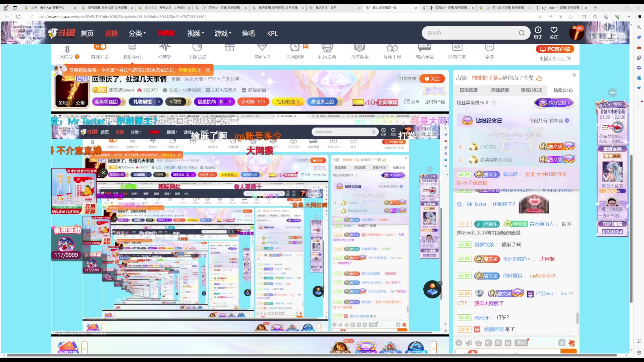The image size is (644, 362).
Task: Go to 首页 in navigation
Action: coord(87,33)
